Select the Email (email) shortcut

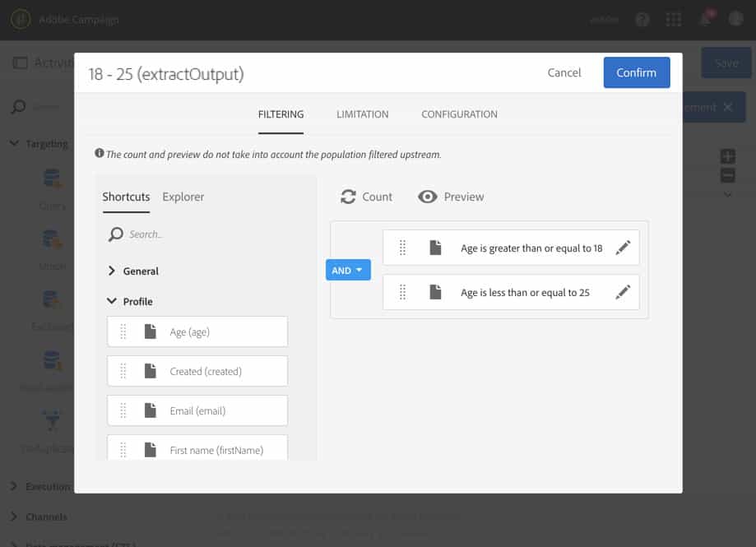click(x=197, y=411)
